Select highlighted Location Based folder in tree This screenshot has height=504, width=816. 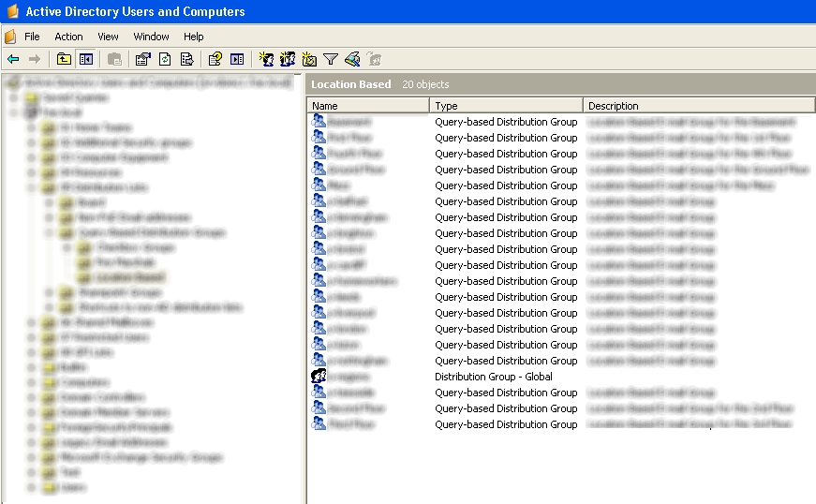click(x=130, y=277)
